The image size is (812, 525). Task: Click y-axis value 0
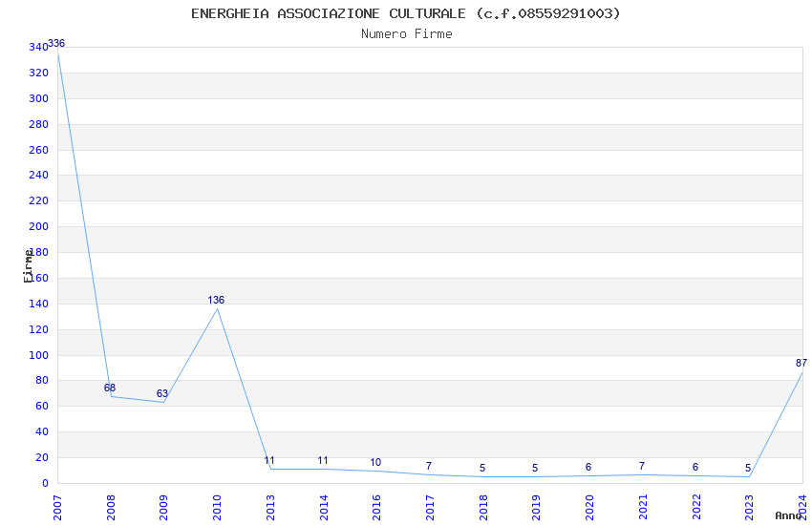coord(45,483)
